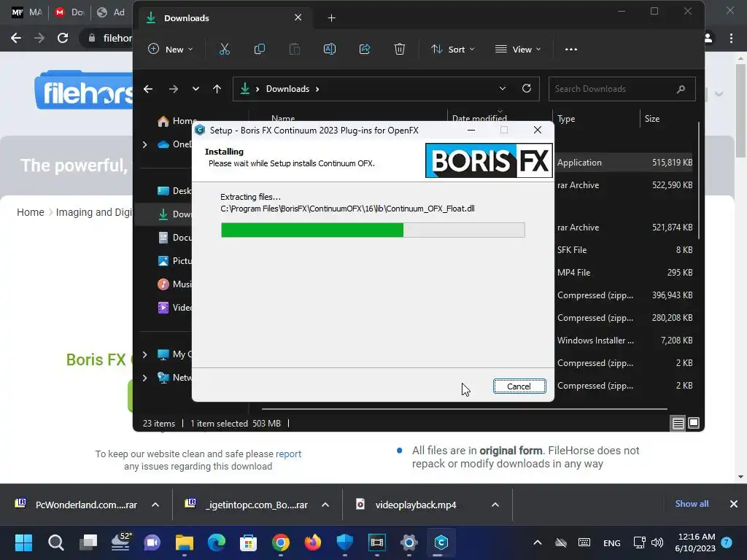Switch to large thumbnails view in status bar

[x=694, y=423]
